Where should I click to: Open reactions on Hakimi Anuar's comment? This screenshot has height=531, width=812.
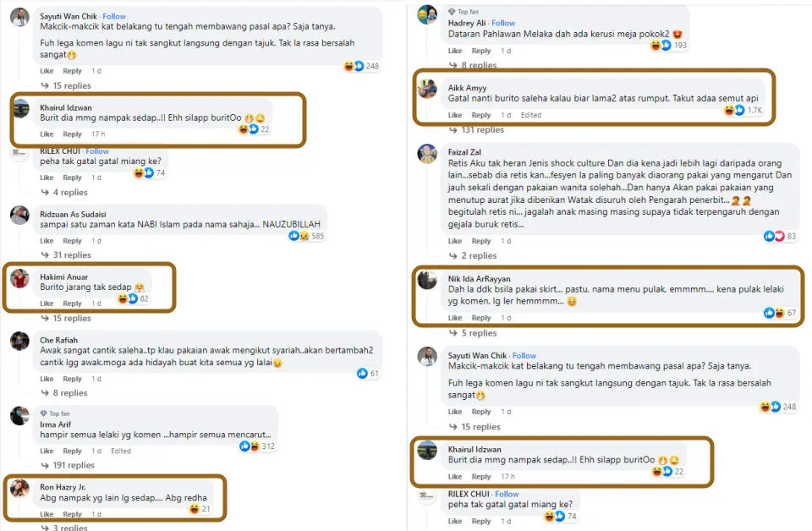[127, 298]
